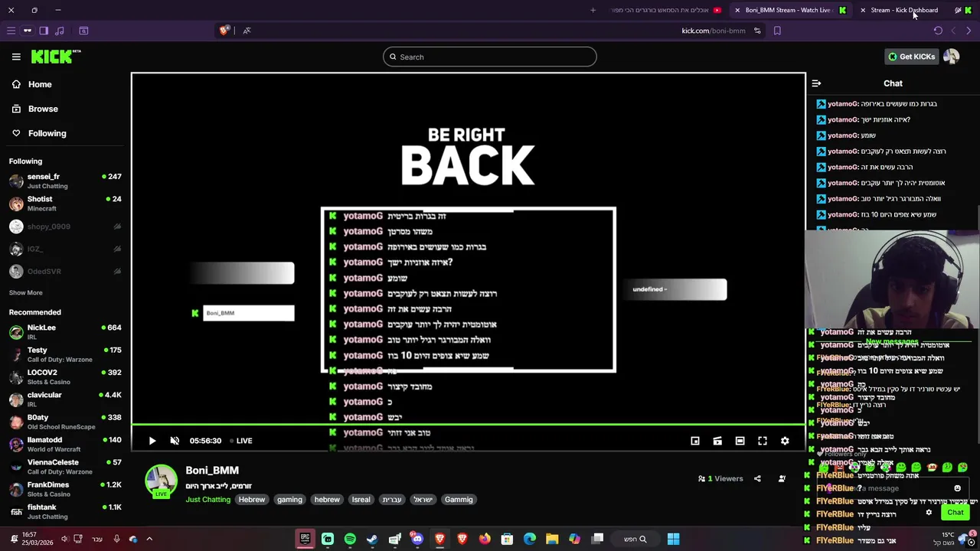Open offline channel shopy_0909

point(65,227)
